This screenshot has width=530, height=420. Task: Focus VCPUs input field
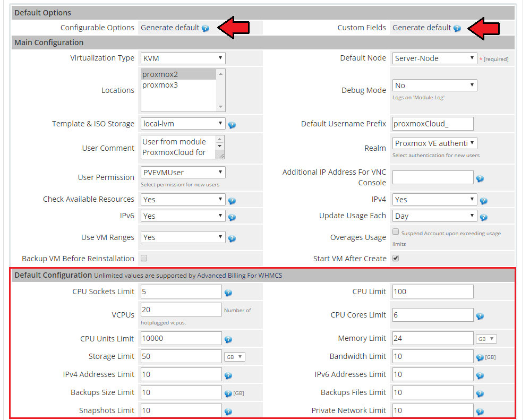181,310
